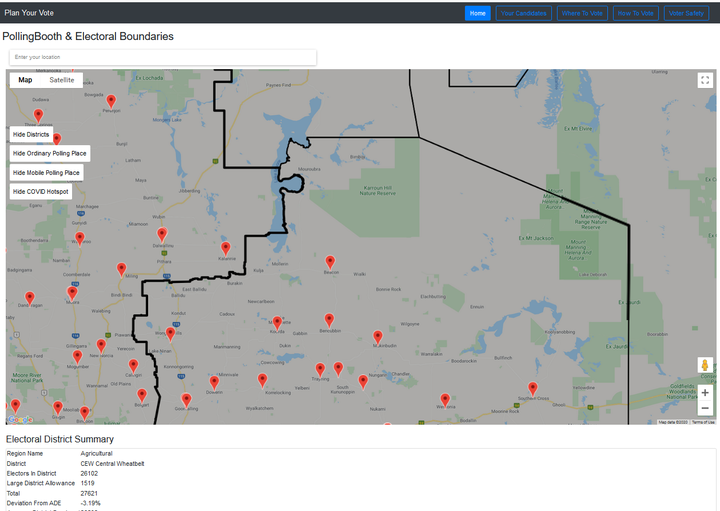Switch map to Satellite view
The image size is (720, 511).
point(62,80)
